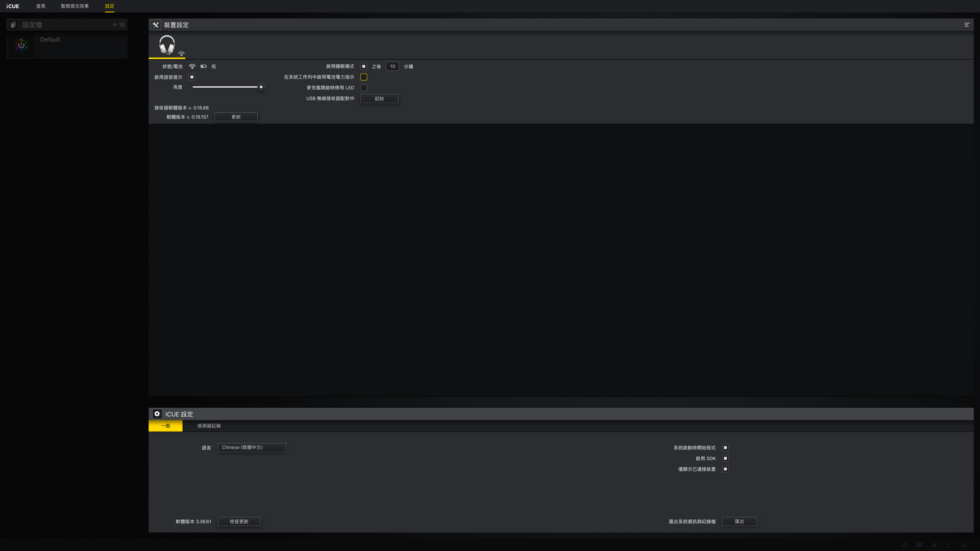The height and width of the screenshot is (551, 980).
Task: Click the iCUE logo
Action: pos(13,6)
